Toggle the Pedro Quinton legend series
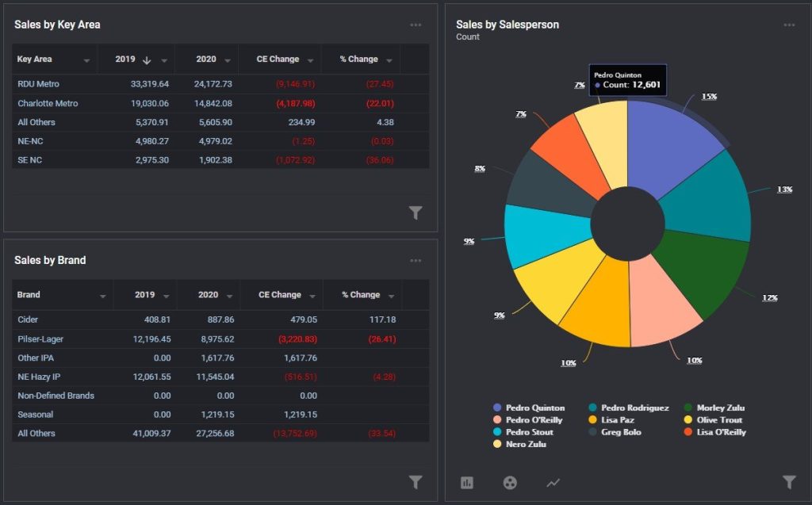 (529, 407)
